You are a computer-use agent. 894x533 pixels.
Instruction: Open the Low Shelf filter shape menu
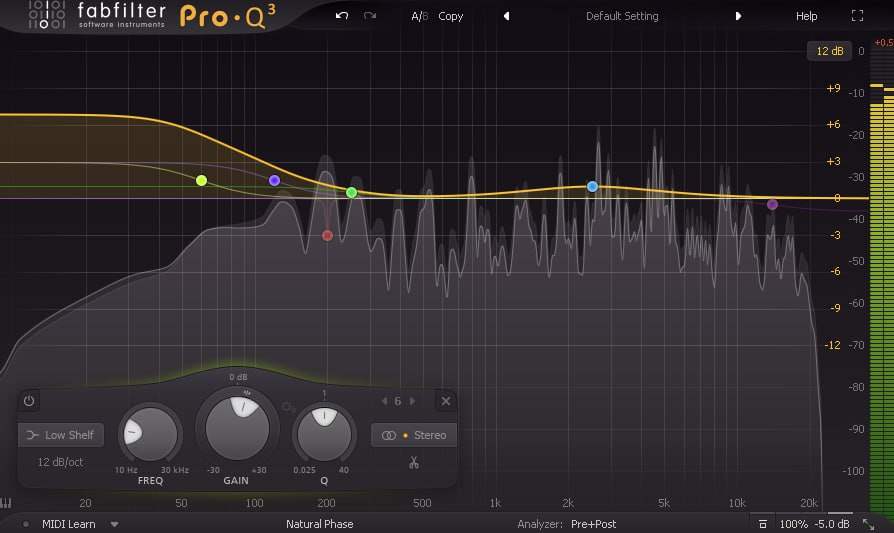click(x=61, y=435)
